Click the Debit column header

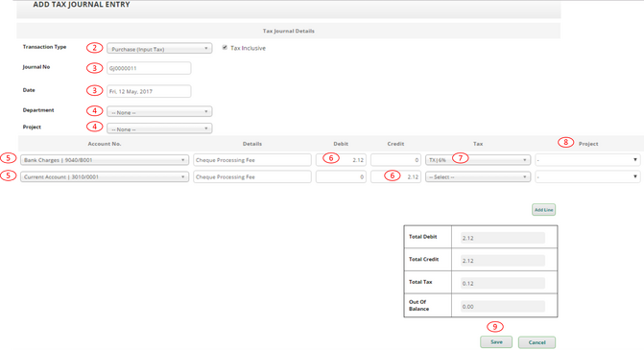coord(341,144)
